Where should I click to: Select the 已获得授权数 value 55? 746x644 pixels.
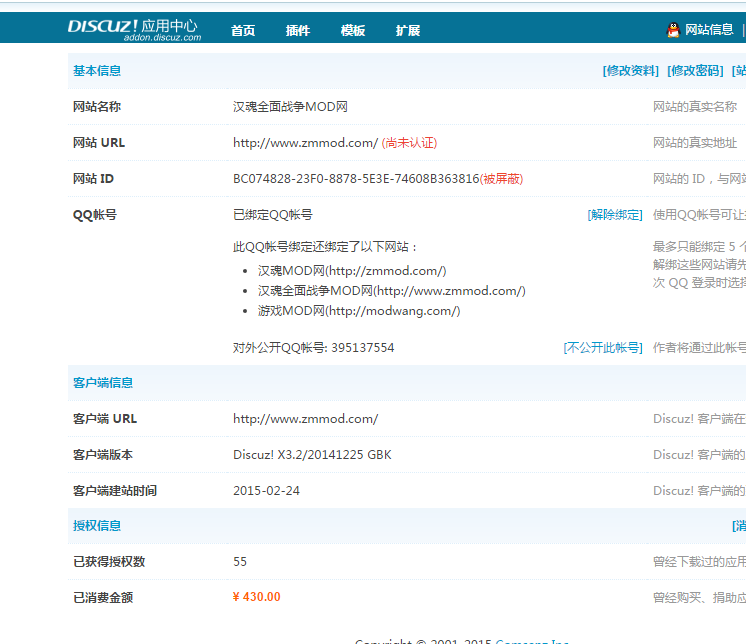240,562
